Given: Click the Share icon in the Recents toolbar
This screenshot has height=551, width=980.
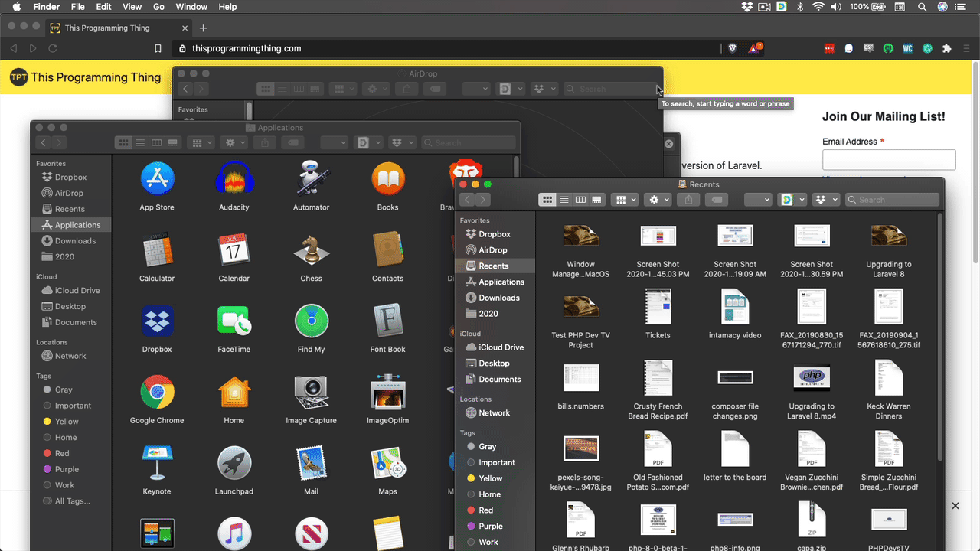Looking at the screenshot, I should pos(688,199).
